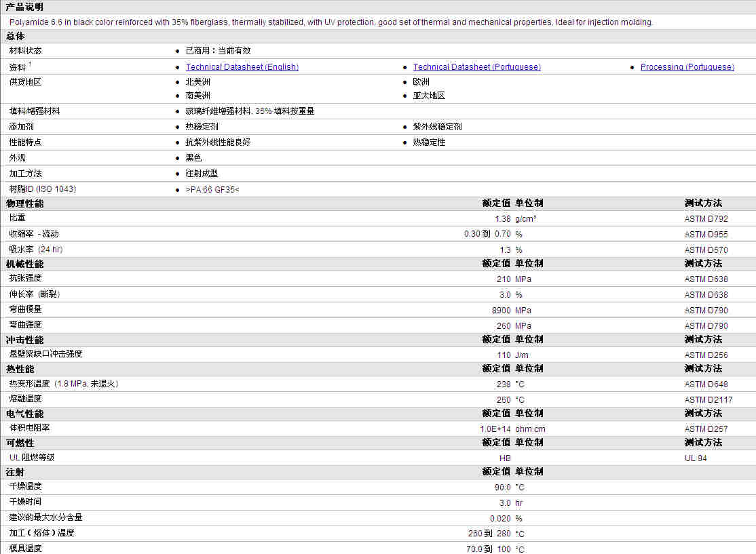This screenshot has width=756, height=554.
Task: Click the 电气性能 section header
Action: click(x=24, y=414)
